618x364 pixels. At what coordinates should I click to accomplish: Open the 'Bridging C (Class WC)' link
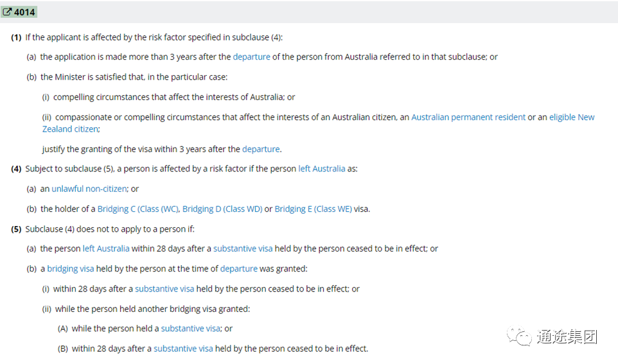coord(138,209)
